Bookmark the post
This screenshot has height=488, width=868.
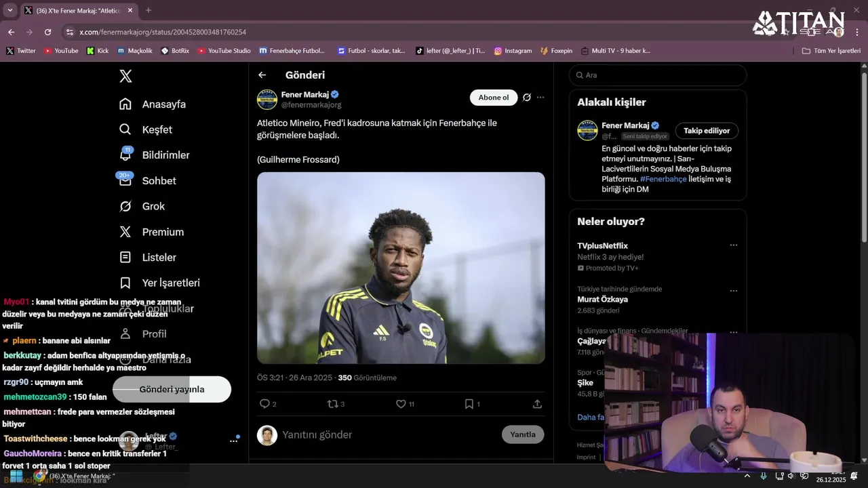pos(469,404)
